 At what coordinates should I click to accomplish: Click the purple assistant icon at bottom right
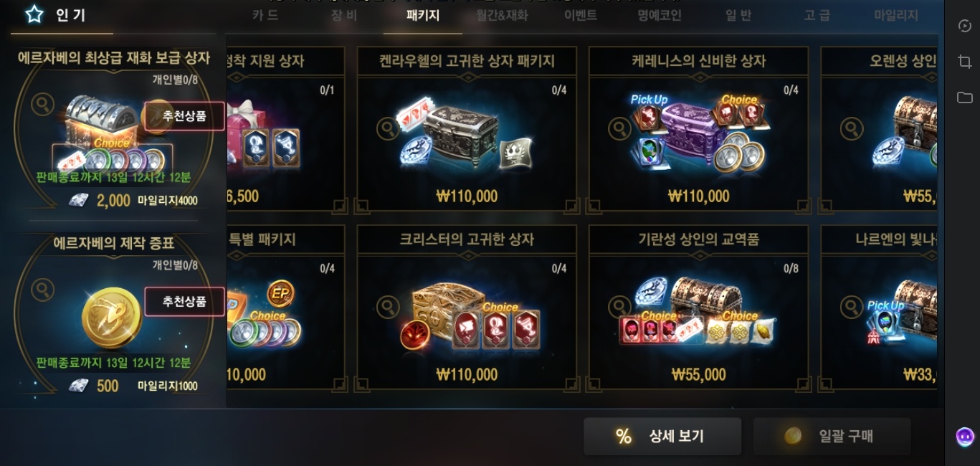965,436
